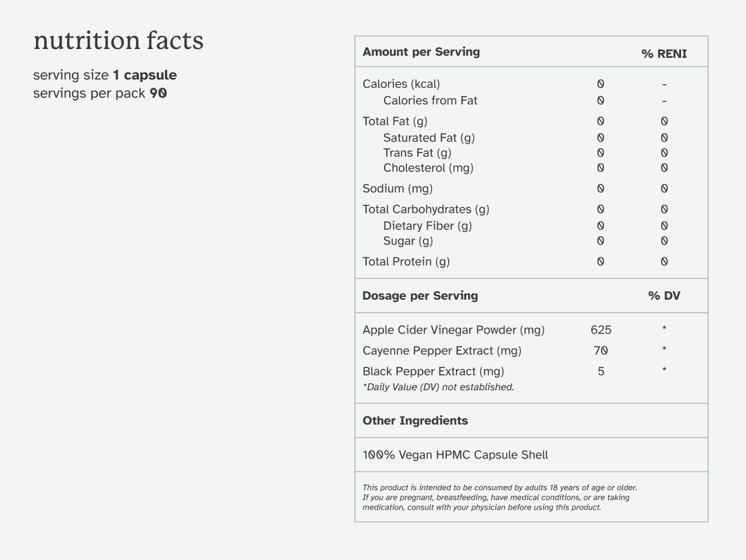Click the '% DV' column header
This screenshot has width=746, height=560.
pyautogui.click(x=664, y=296)
